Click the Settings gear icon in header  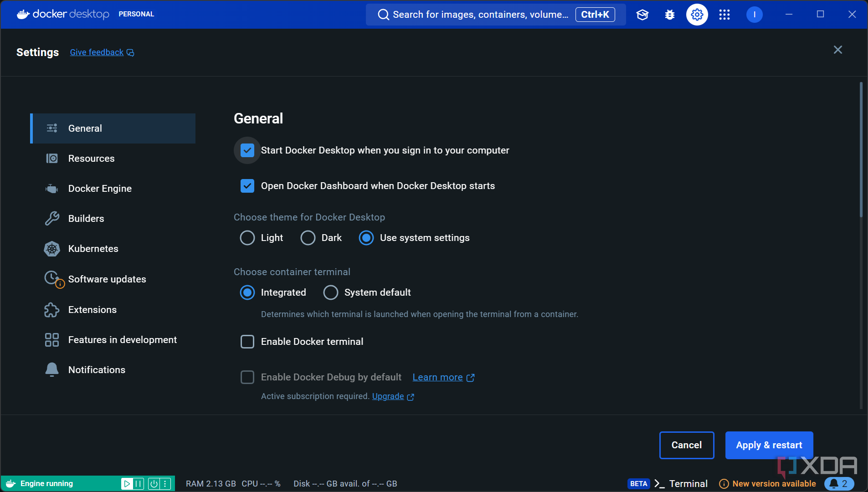tap(697, 15)
